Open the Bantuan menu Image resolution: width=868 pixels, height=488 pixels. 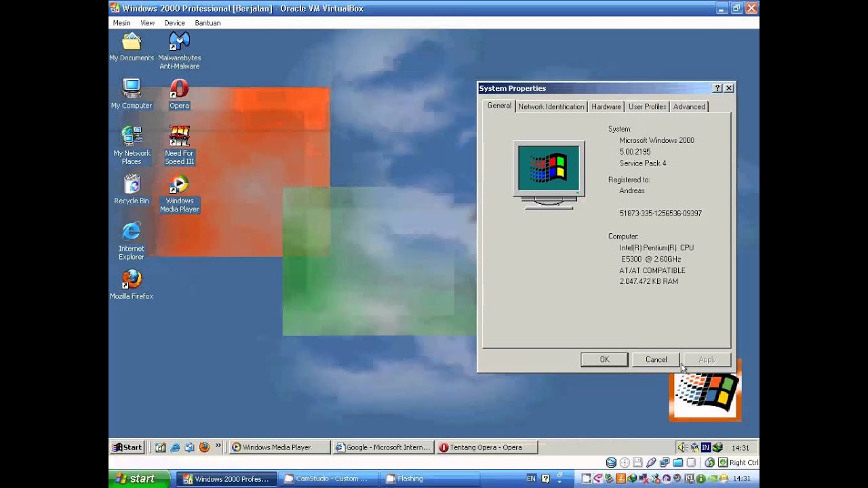(208, 22)
